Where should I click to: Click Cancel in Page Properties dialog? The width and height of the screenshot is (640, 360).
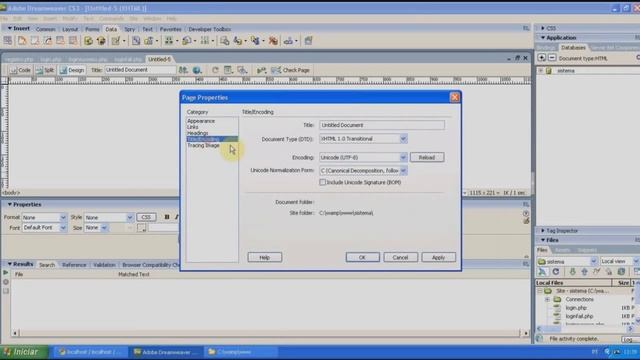(x=400, y=257)
